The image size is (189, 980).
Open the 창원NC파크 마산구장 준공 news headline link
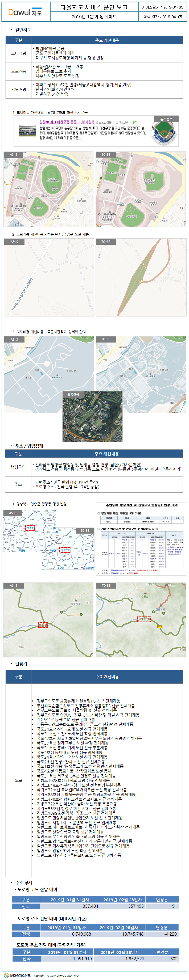coord(67,122)
